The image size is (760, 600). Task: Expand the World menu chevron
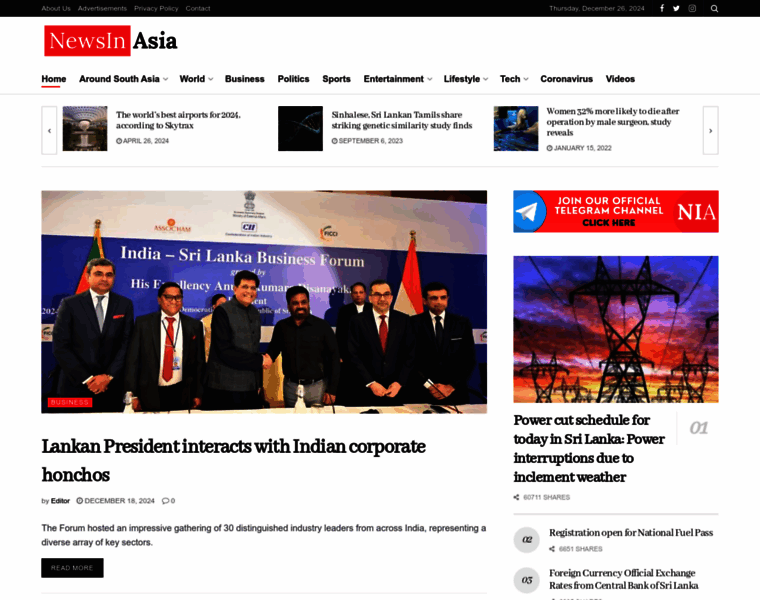(x=210, y=79)
